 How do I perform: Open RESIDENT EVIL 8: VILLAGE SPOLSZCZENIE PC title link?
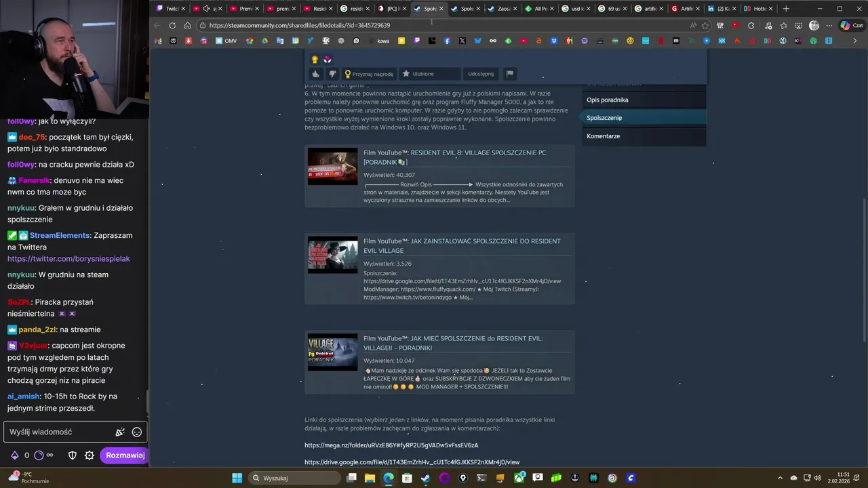click(x=454, y=157)
